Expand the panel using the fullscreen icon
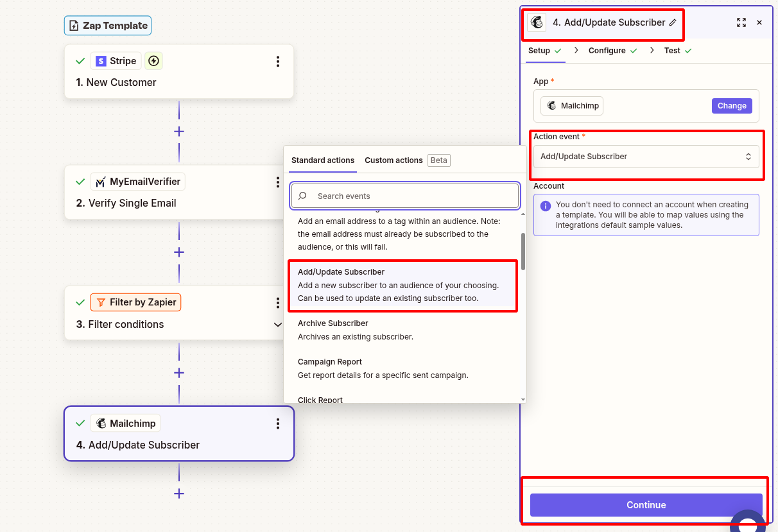778x532 pixels. tap(741, 22)
